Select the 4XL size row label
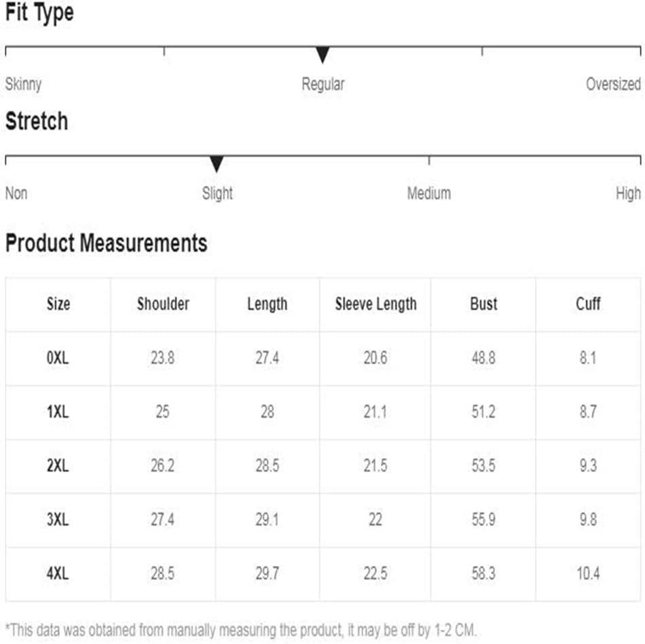 click(58, 573)
